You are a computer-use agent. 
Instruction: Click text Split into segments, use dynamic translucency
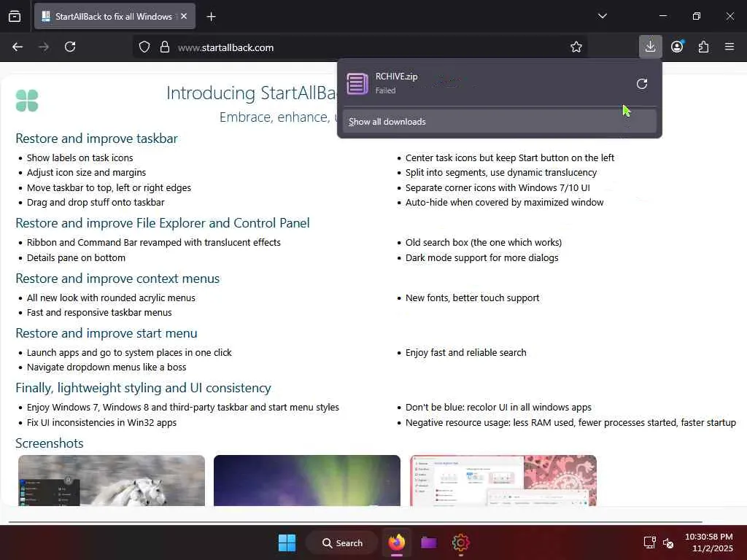click(x=500, y=173)
